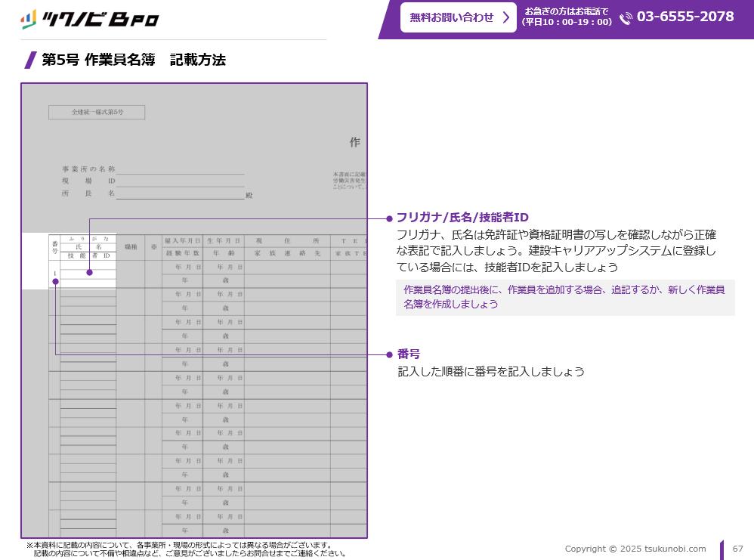Click the 職種 column header
Image resolution: width=754 pixels, height=560 pixels.
click(130, 247)
